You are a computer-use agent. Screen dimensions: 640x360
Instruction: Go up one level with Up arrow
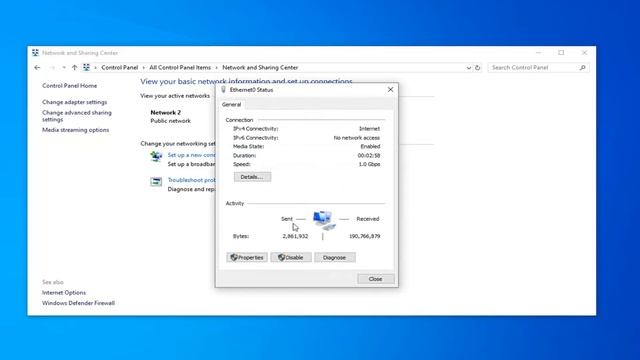(74, 68)
